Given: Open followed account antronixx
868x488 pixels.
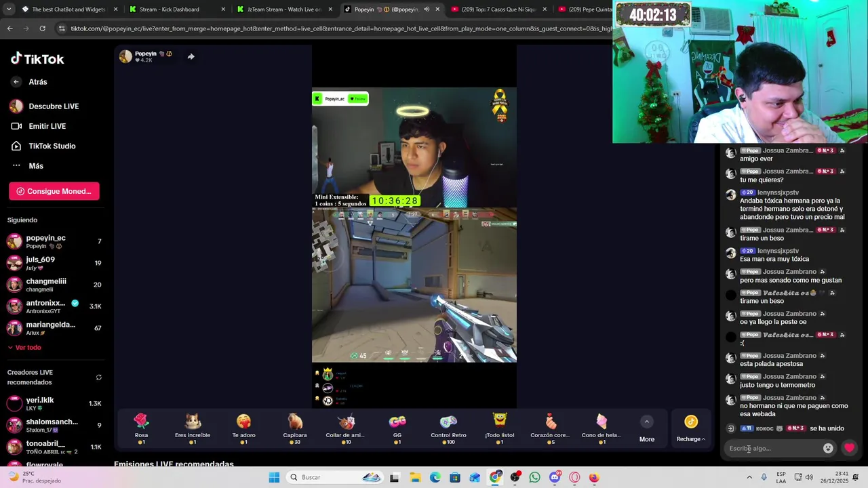Looking at the screenshot, I should pyautogui.click(x=54, y=306).
